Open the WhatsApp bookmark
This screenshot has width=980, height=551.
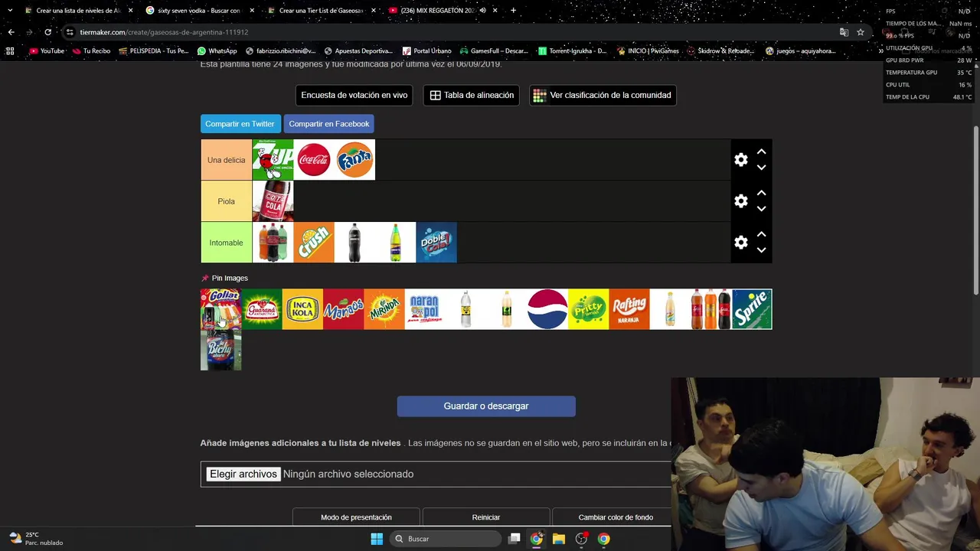click(x=217, y=51)
